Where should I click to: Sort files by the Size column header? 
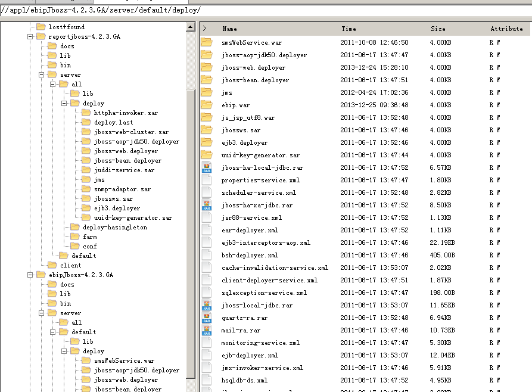click(x=438, y=29)
